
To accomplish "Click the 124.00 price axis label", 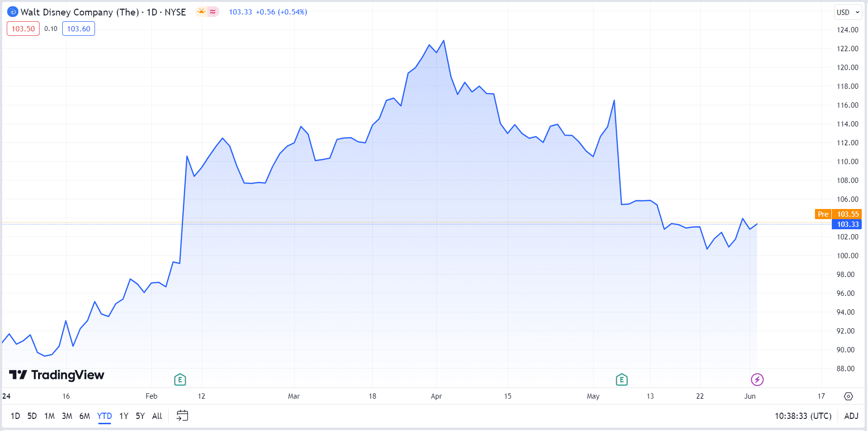I will point(847,30).
